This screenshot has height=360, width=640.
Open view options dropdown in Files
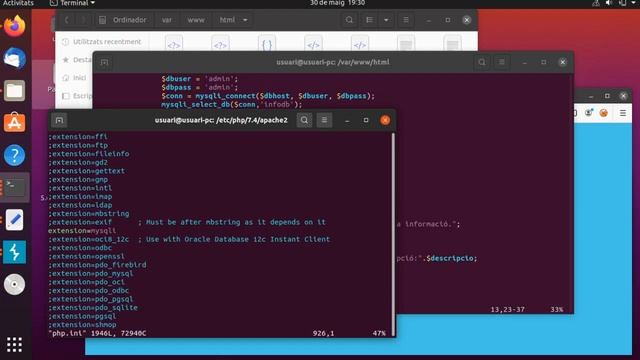[x=386, y=20]
